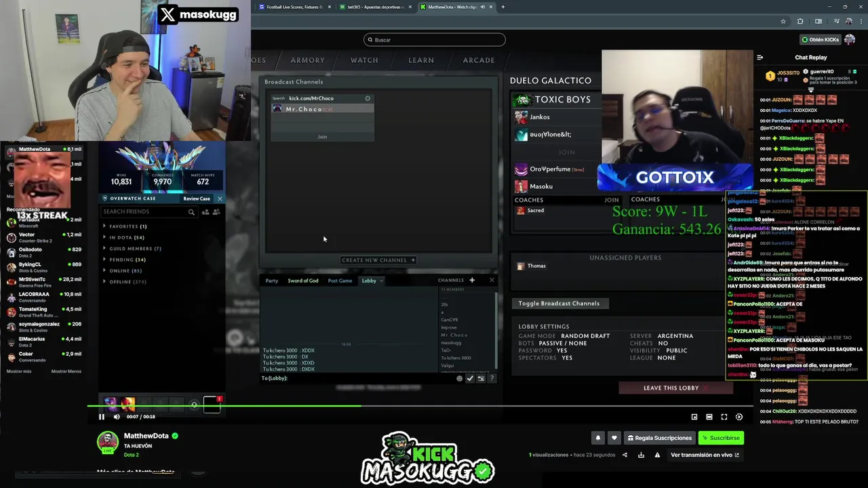This screenshot has width=868, height=488.
Task: Click the green Suscribirse button
Action: [x=721, y=438]
